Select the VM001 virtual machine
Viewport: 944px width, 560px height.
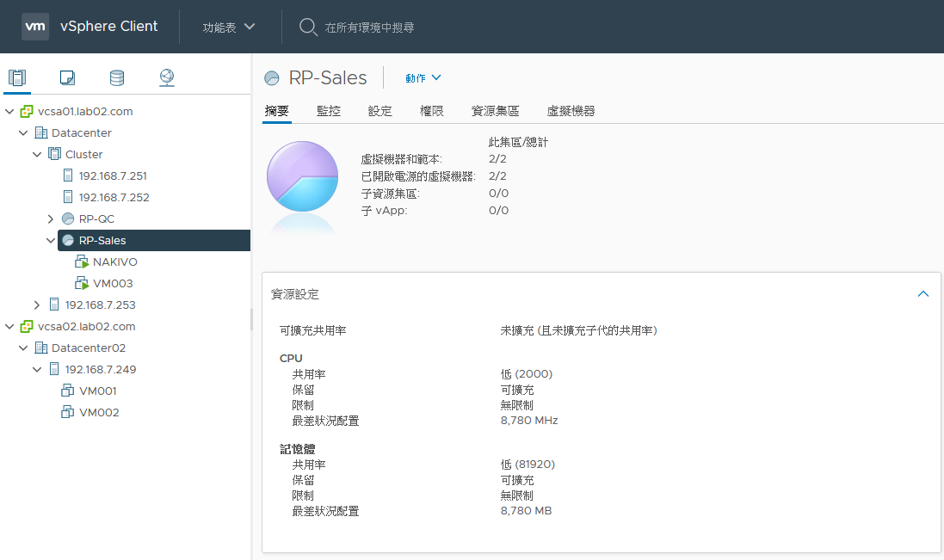(97, 391)
